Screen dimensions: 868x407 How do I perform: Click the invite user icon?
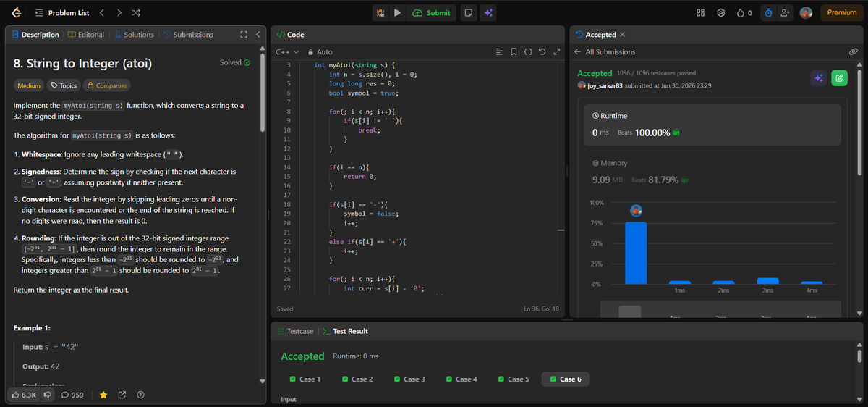(784, 12)
